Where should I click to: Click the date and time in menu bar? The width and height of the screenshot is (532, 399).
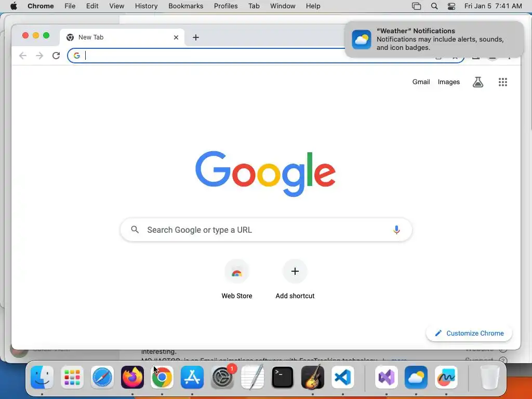tap(493, 6)
